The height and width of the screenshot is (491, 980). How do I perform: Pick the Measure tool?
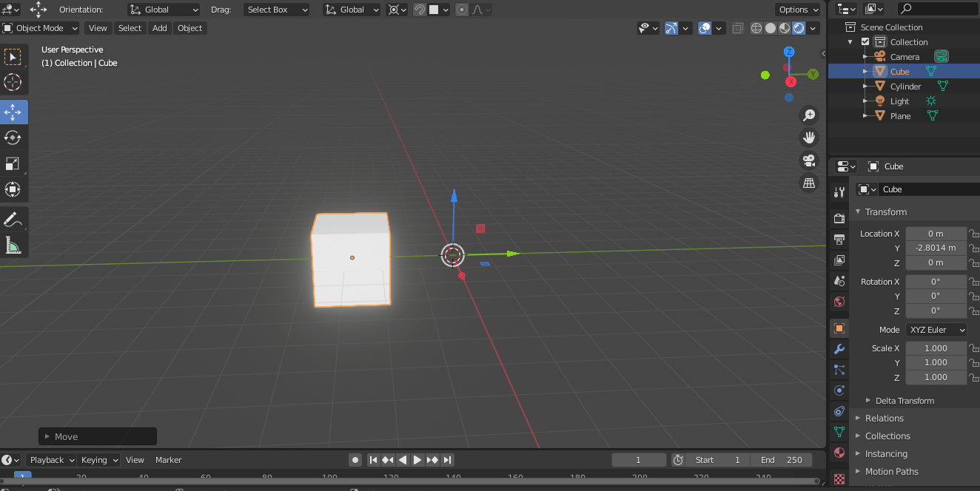[x=12, y=245]
